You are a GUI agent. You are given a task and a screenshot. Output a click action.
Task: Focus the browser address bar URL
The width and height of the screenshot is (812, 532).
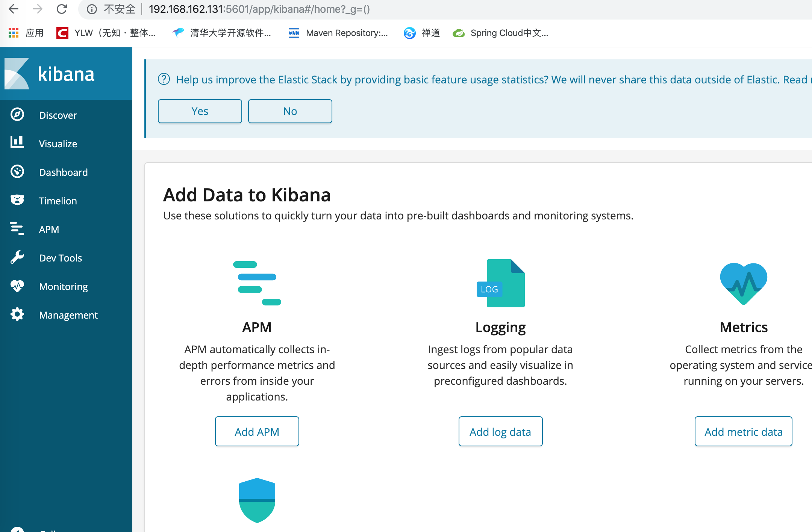(x=259, y=9)
